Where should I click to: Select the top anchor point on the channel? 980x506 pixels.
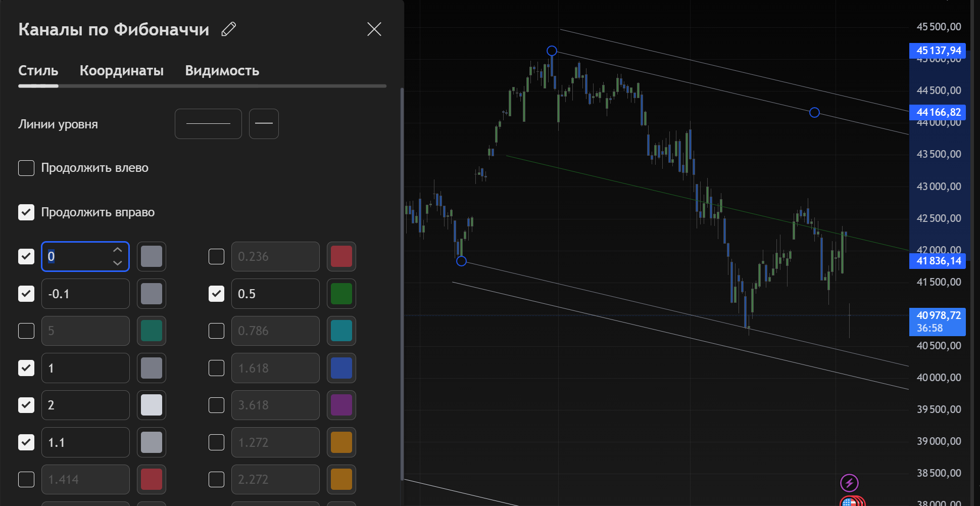[552, 51]
